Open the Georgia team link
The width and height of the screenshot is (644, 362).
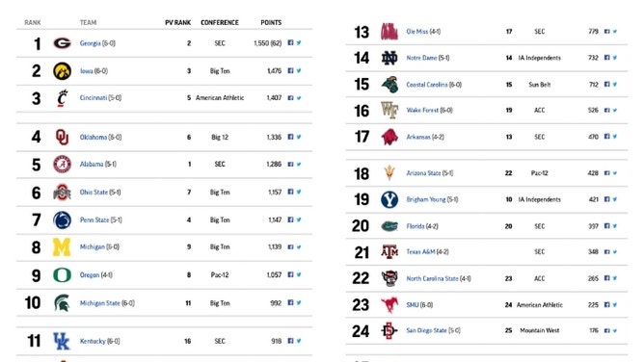point(90,43)
